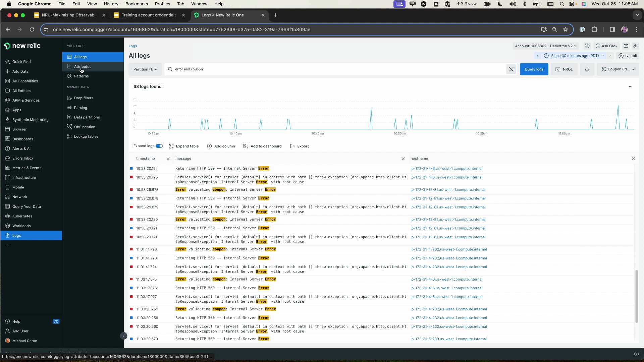Click Expand table
Screen dimensions: 644x362
pyautogui.click(x=184, y=146)
